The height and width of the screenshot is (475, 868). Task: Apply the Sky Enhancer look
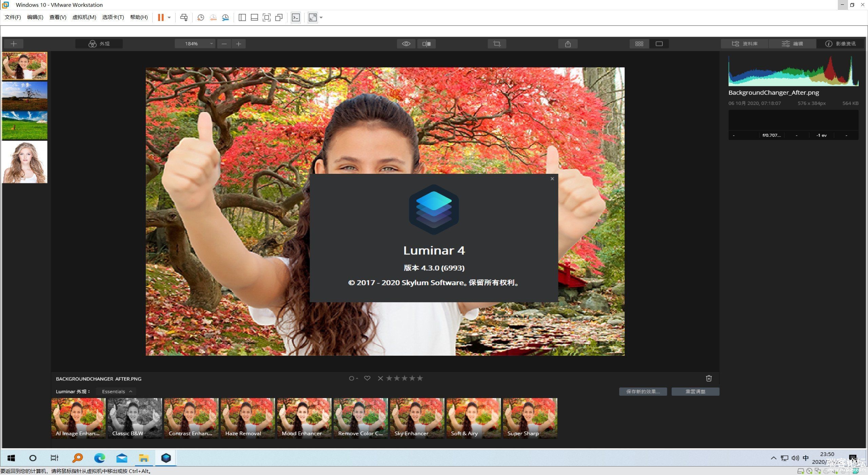(417, 418)
